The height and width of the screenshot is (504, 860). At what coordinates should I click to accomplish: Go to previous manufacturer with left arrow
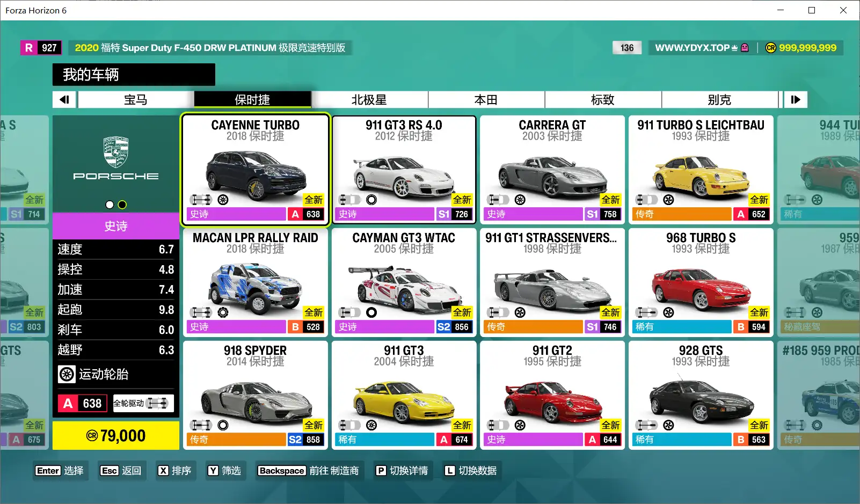point(65,99)
